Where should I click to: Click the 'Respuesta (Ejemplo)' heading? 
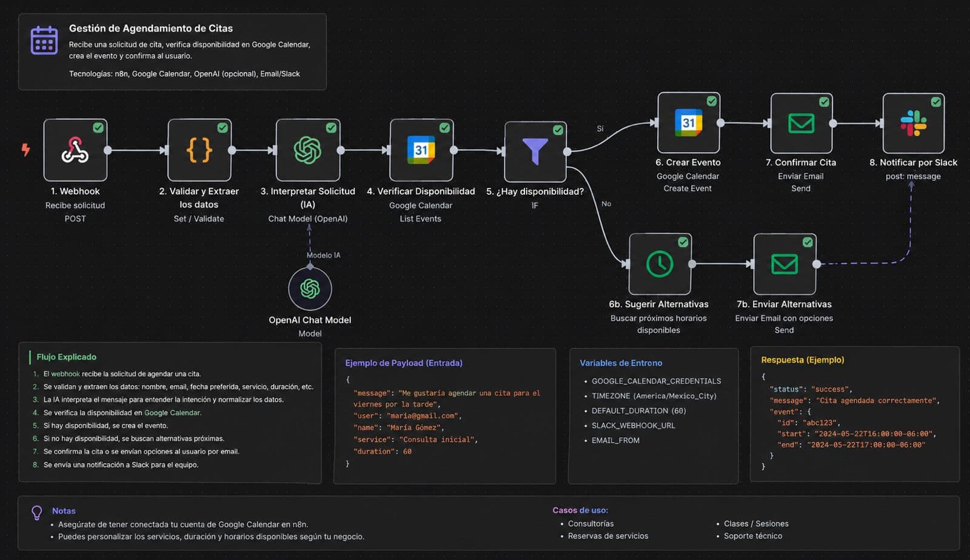coord(803,360)
